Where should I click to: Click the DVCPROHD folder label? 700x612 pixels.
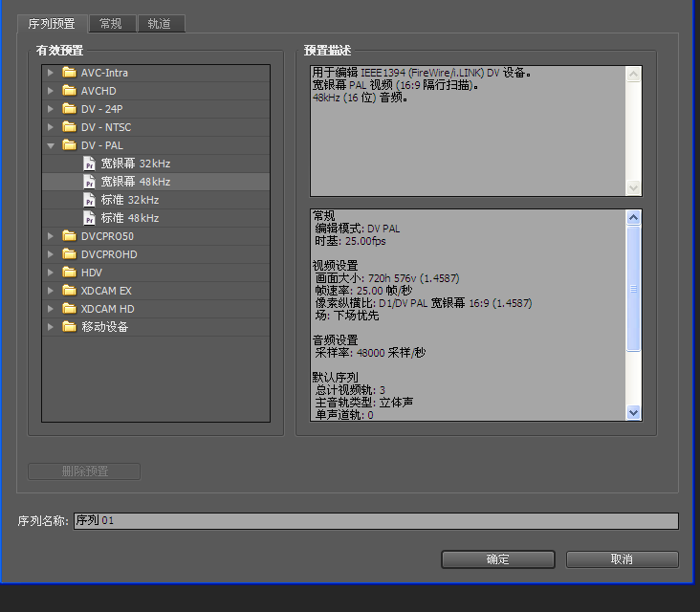pyautogui.click(x=109, y=254)
